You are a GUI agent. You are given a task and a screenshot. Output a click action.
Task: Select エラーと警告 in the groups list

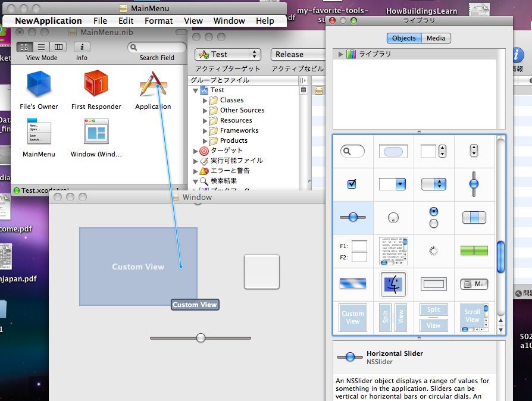coord(230,171)
